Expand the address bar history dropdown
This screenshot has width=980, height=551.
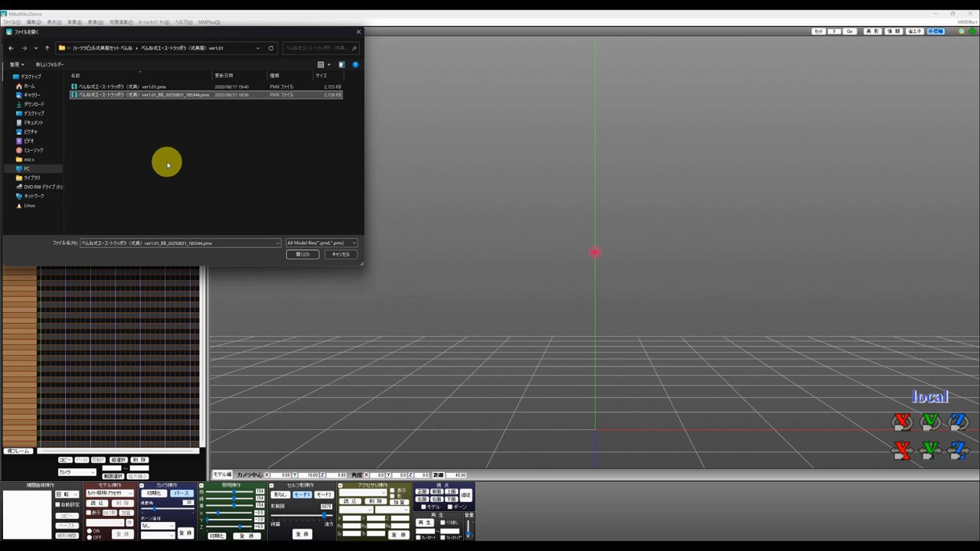click(258, 48)
